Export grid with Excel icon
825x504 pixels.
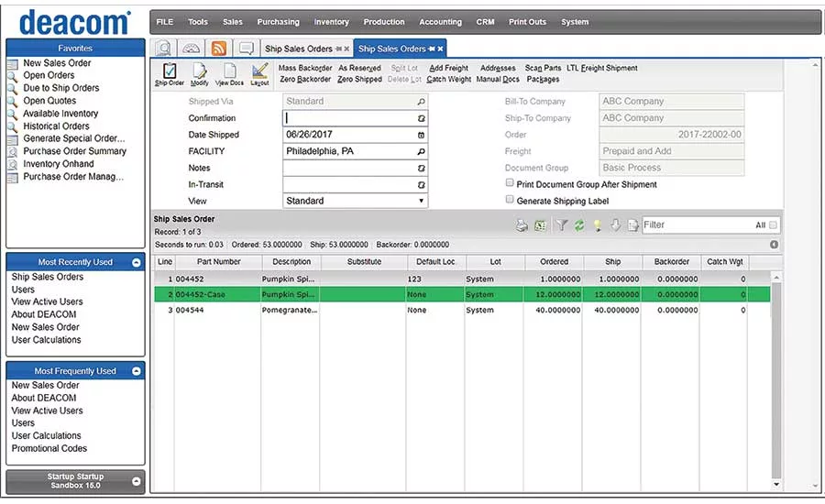point(540,225)
